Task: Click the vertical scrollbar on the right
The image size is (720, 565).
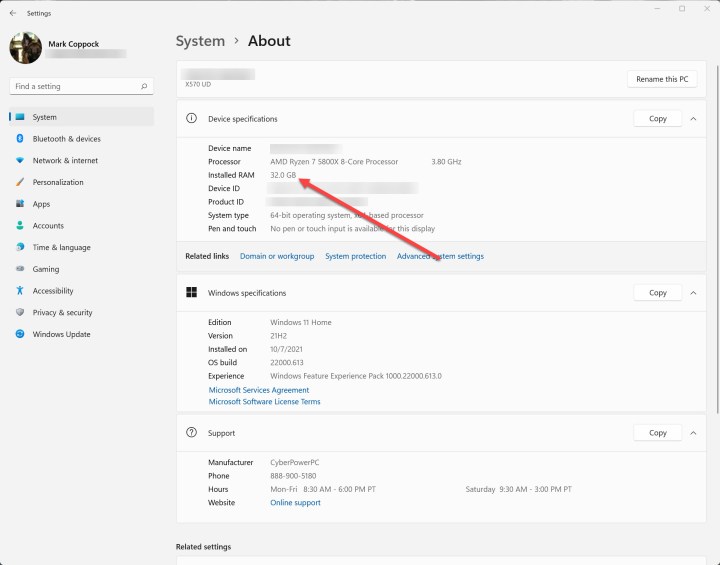Action: coord(717,239)
